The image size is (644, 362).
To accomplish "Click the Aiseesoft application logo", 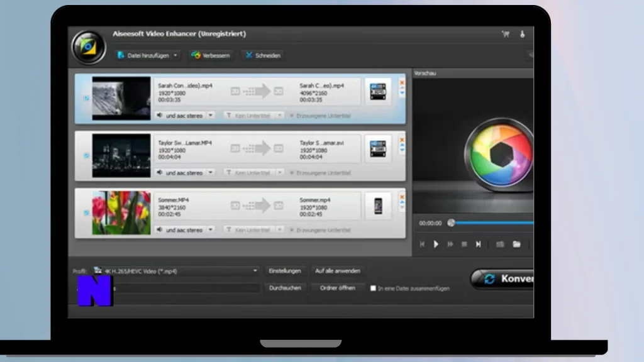I will click(88, 47).
